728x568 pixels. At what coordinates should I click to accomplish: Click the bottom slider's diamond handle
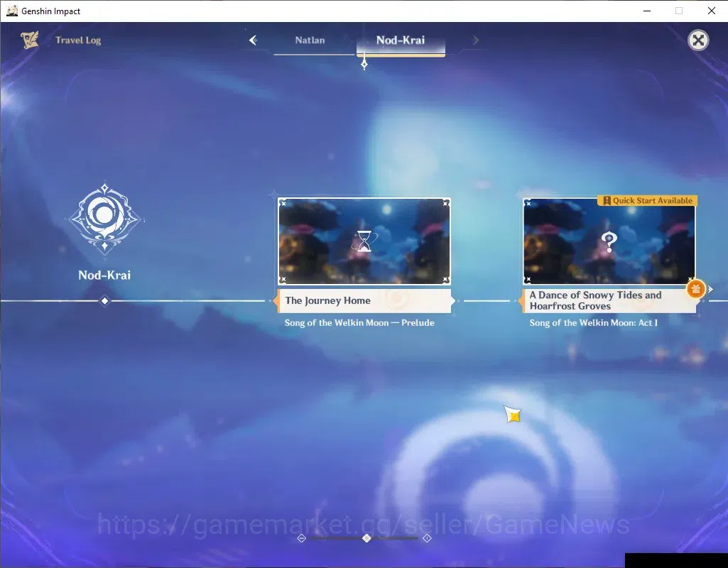pyautogui.click(x=366, y=538)
